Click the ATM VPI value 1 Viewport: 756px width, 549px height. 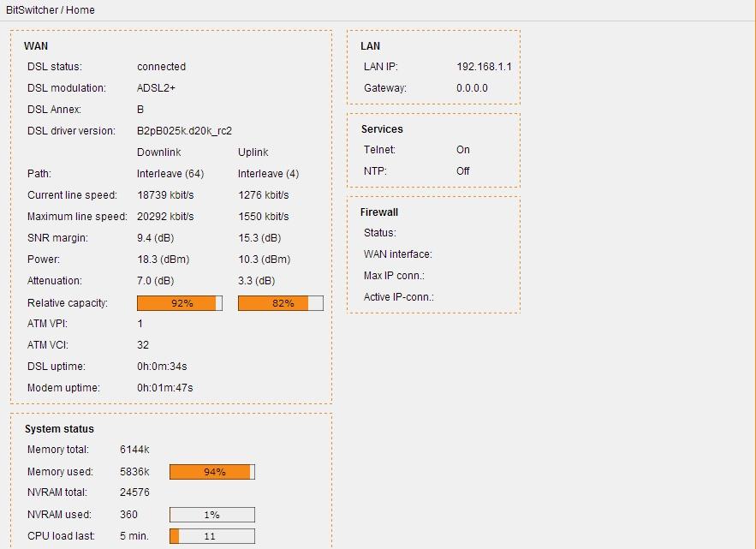click(140, 323)
